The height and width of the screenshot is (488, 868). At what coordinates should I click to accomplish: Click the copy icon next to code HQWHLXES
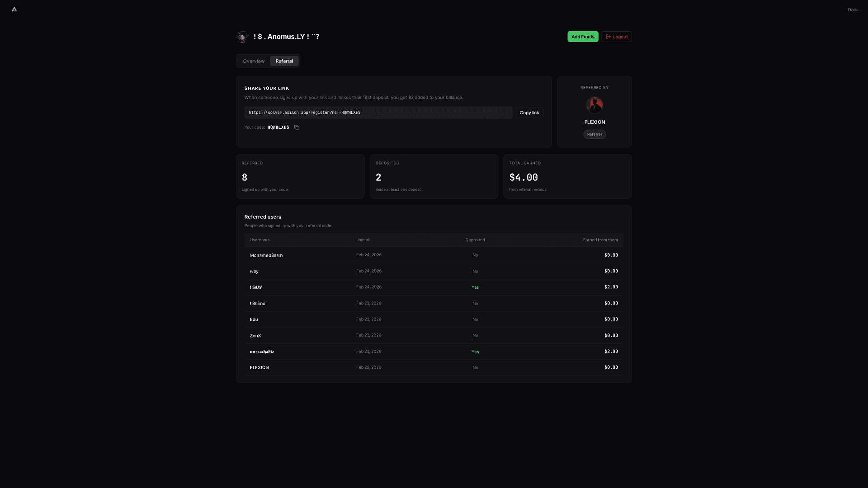(297, 127)
